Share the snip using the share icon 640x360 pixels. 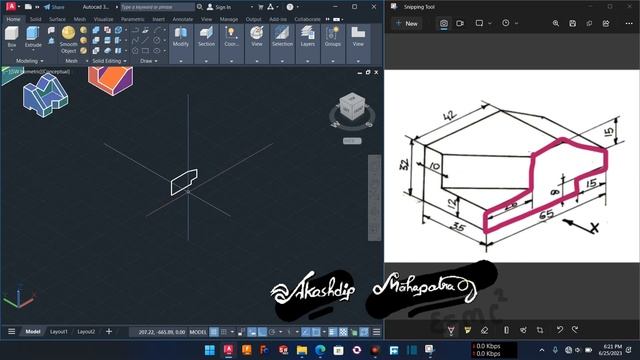point(606,23)
